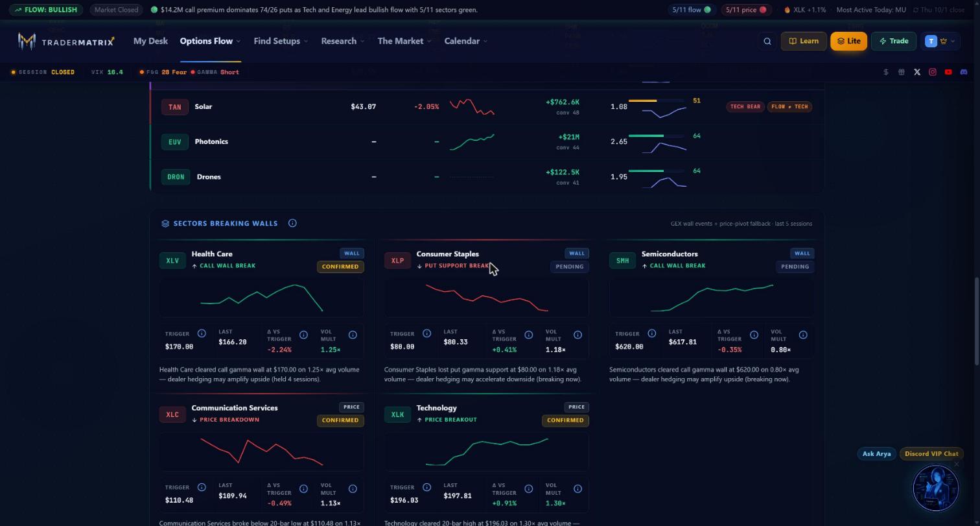Open the X (Twitter) social icon
The height and width of the screenshot is (526, 980).
pos(917,72)
